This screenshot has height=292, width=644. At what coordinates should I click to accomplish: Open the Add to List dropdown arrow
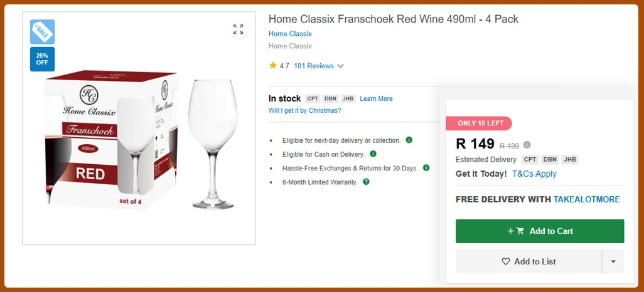[613, 261]
